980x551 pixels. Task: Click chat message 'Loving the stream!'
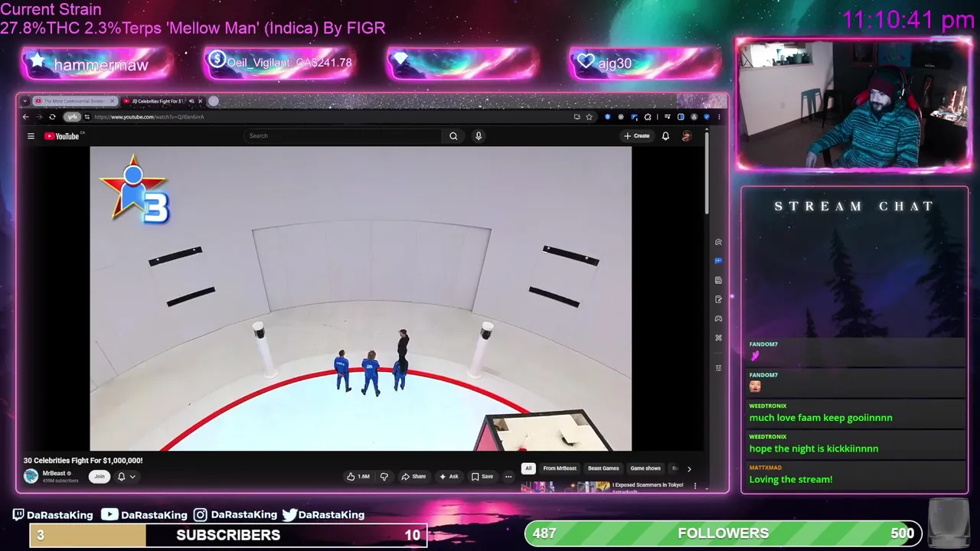tap(791, 479)
